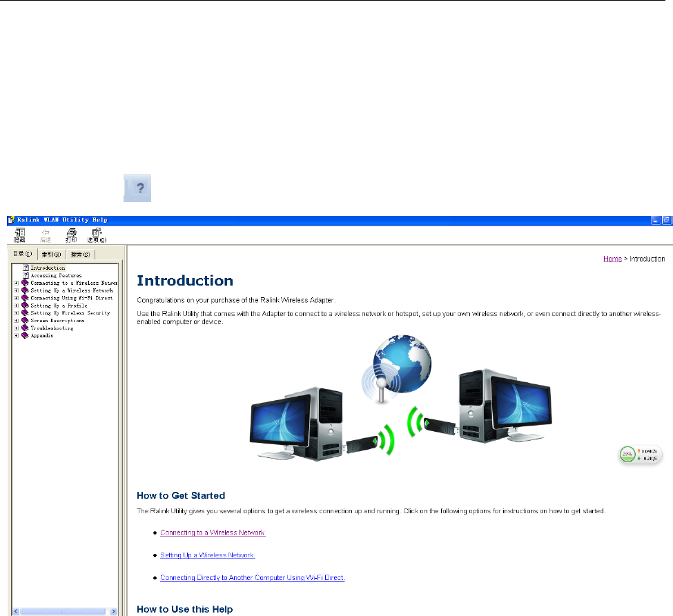Open the Home breadcrumb link
This screenshot has height=616, width=673.
tap(612, 259)
